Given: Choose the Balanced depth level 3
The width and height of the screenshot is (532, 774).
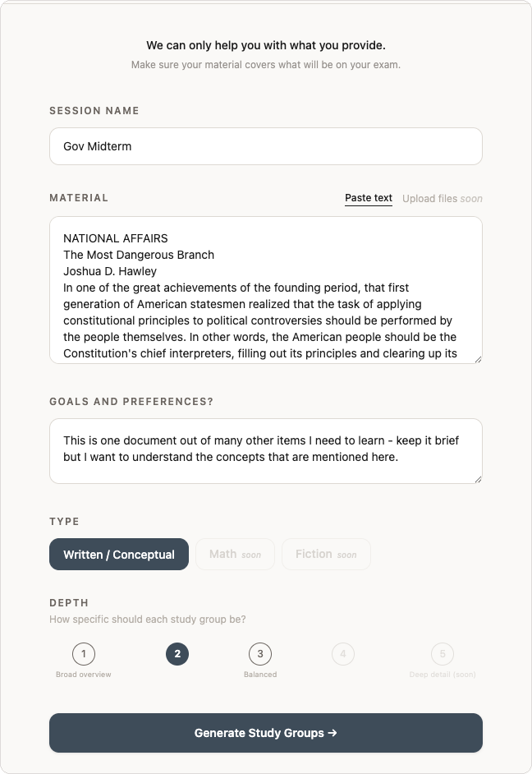Looking at the screenshot, I should coord(260,654).
